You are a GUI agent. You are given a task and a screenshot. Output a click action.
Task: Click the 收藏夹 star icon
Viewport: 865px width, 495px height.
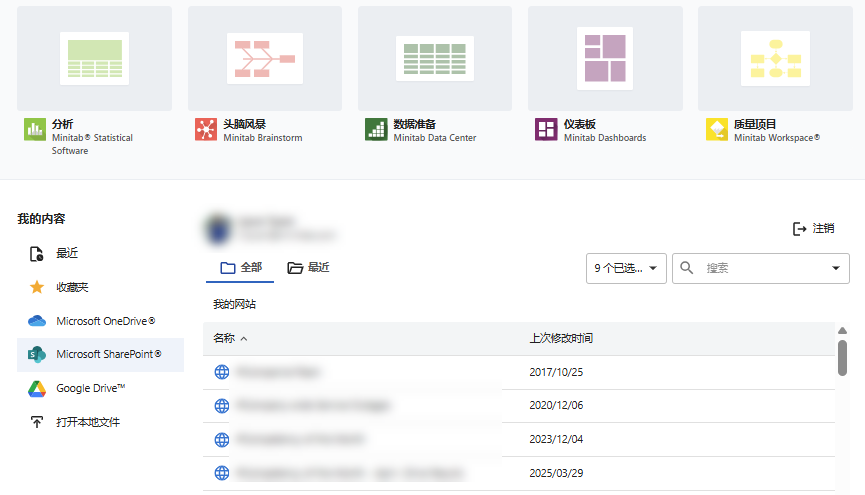37,287
